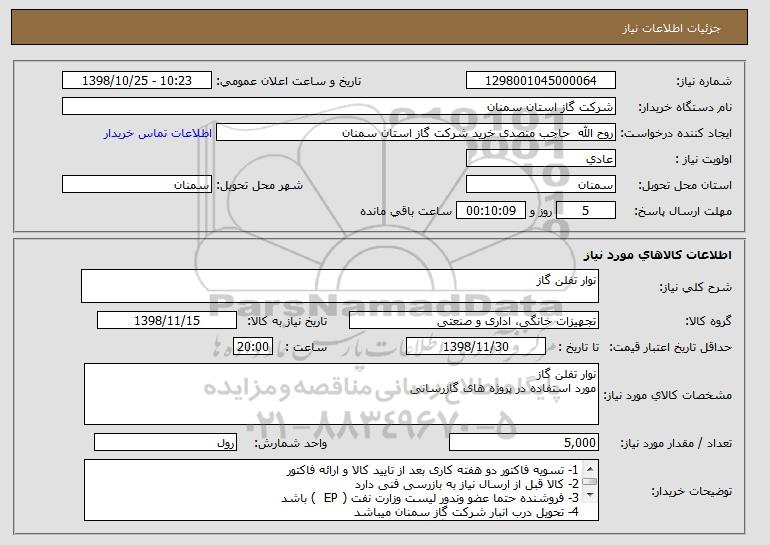Select the remaining days field showing 5

[586, 211]
